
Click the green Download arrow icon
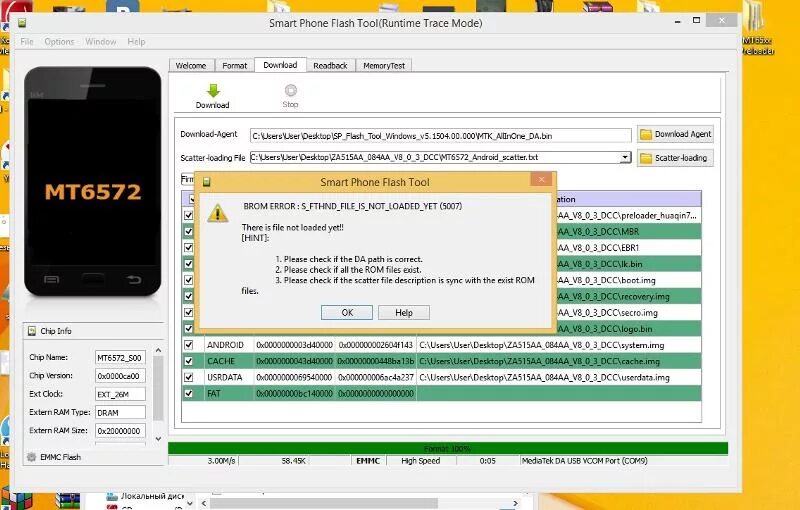click(x=213, y=91)
